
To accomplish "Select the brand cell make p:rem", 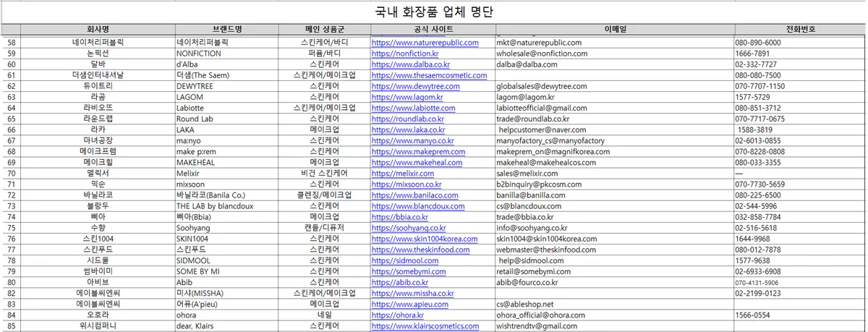I will point(228,151).
